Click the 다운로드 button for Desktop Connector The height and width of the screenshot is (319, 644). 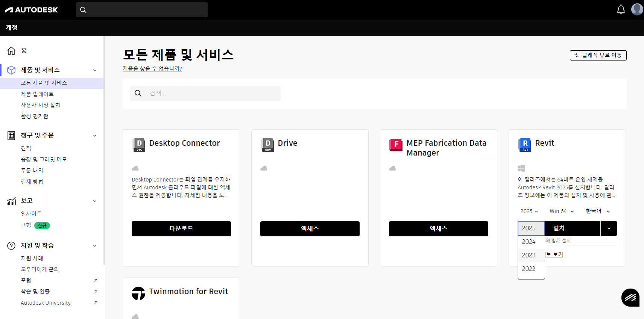pos(181,229)
